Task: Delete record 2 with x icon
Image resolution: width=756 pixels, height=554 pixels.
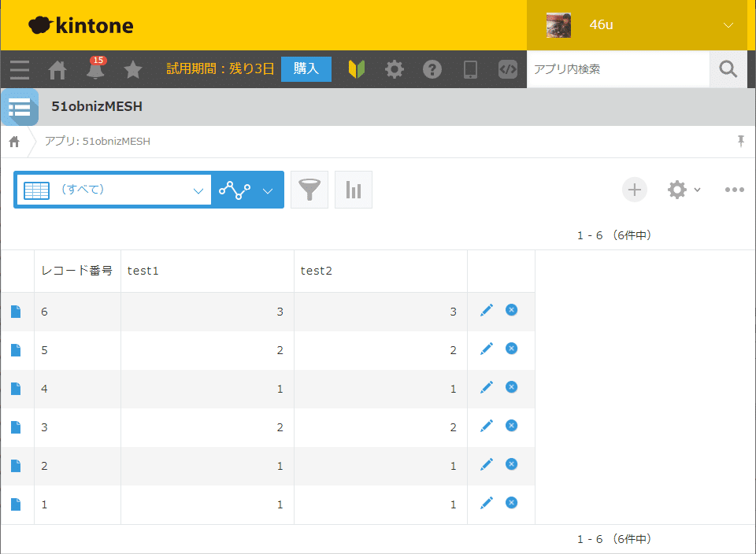Action: tap(512, 464)
